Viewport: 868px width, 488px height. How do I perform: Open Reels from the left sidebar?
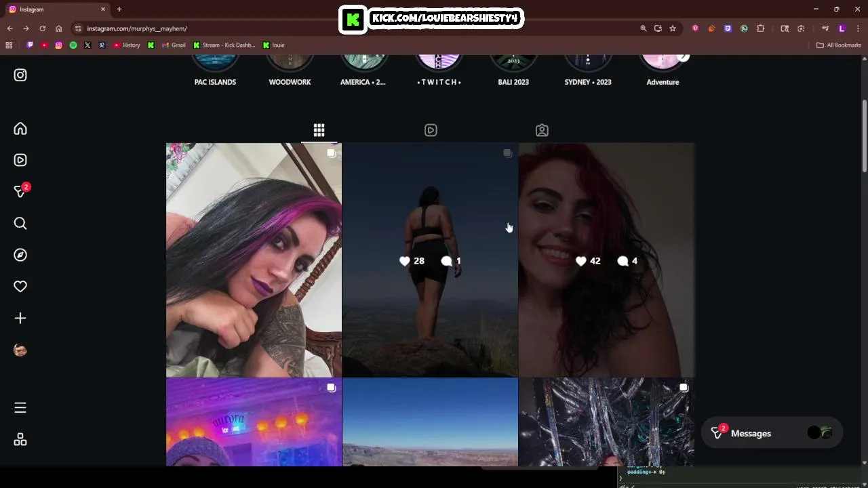click(x=20, y=160)
